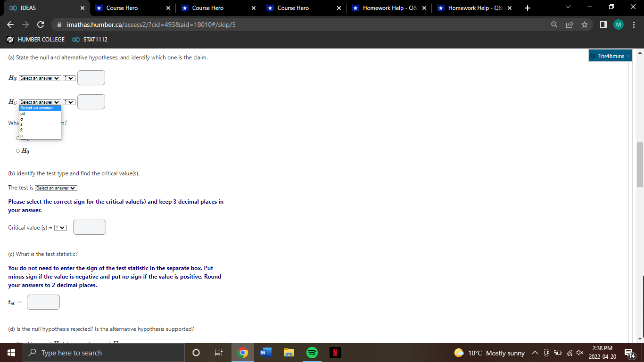The image size is (644, 362).
Task: Choose s from the H1 dropdown list
Action: coord(40,124)
